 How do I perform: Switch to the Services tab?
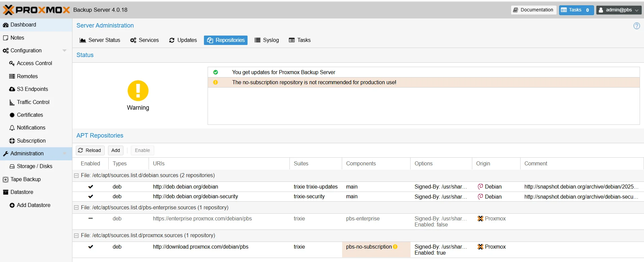tap(144, 40)
